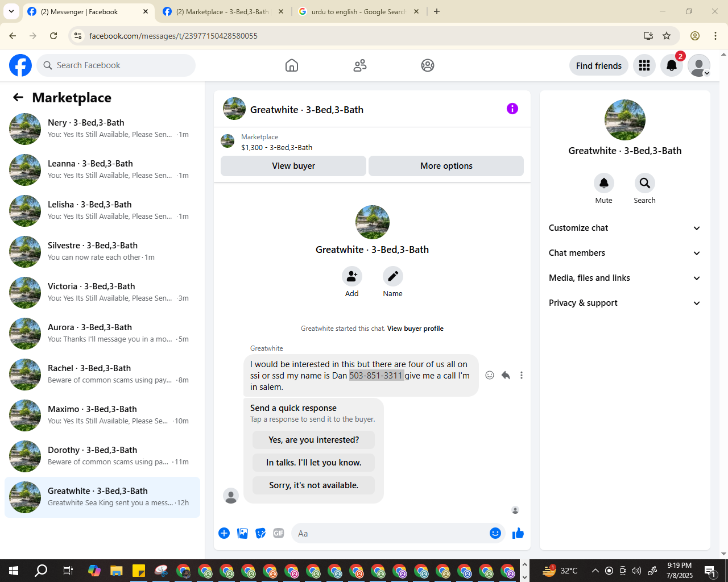Click Greatwhite's large profile thumbnail in right panel
Screen dimensions: 728x582
(x=625, y=120)
